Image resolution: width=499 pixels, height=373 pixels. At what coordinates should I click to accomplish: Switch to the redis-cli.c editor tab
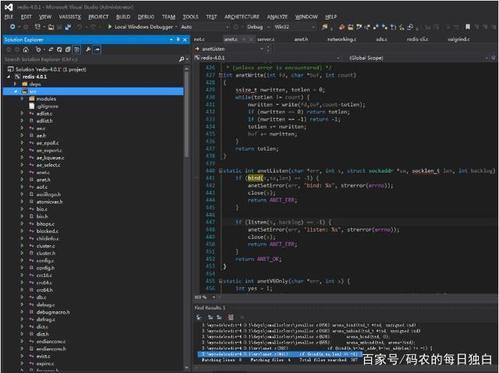(x=417, y=39)
